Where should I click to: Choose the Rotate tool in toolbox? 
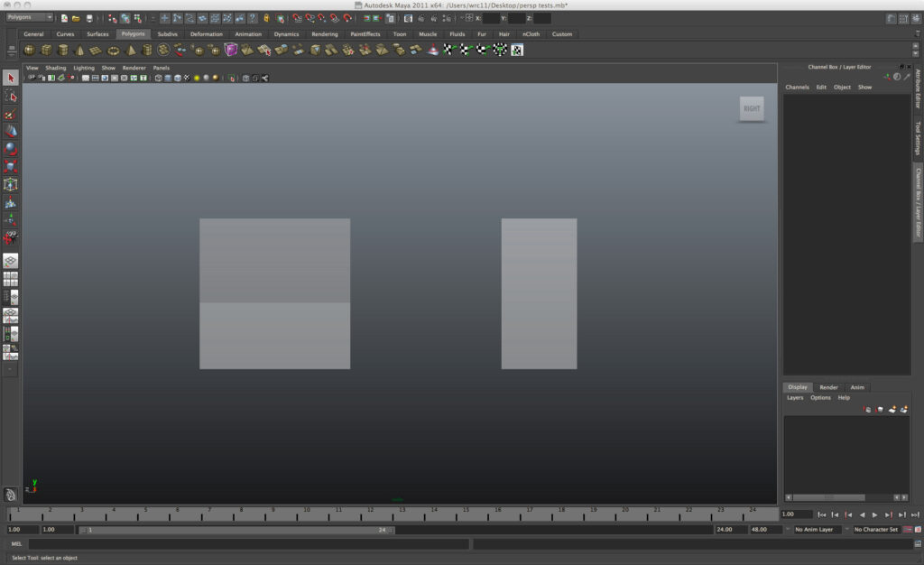[11, 149]
